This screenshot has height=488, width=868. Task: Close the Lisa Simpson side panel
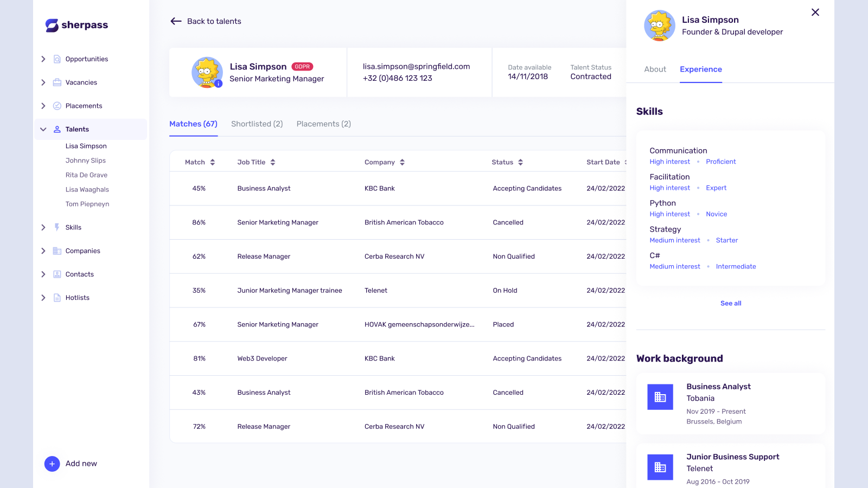tap(815, 12)
